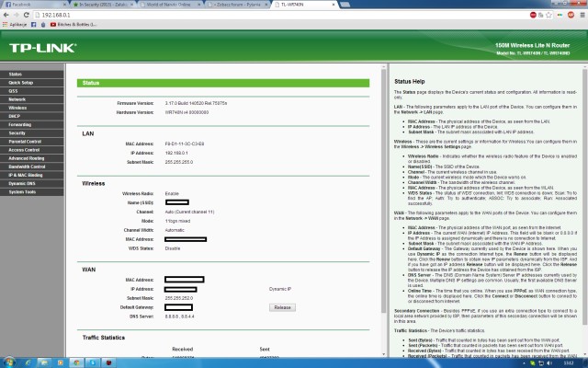Click the address bar showing 192.168.0.1
The height and width of the screenshot is (368, 588).
281,15
